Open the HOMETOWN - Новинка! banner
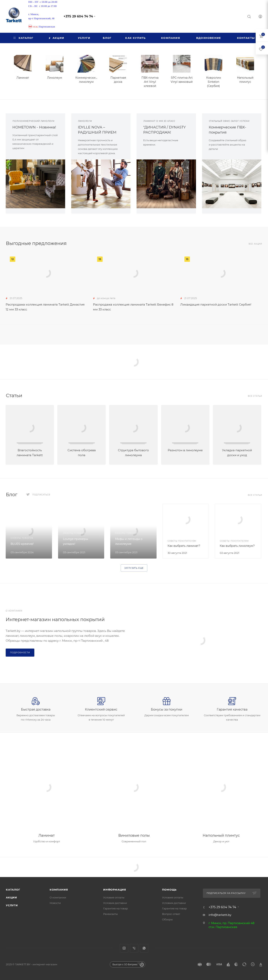Screen dimensions: 268x980 (x=35, y=163)
